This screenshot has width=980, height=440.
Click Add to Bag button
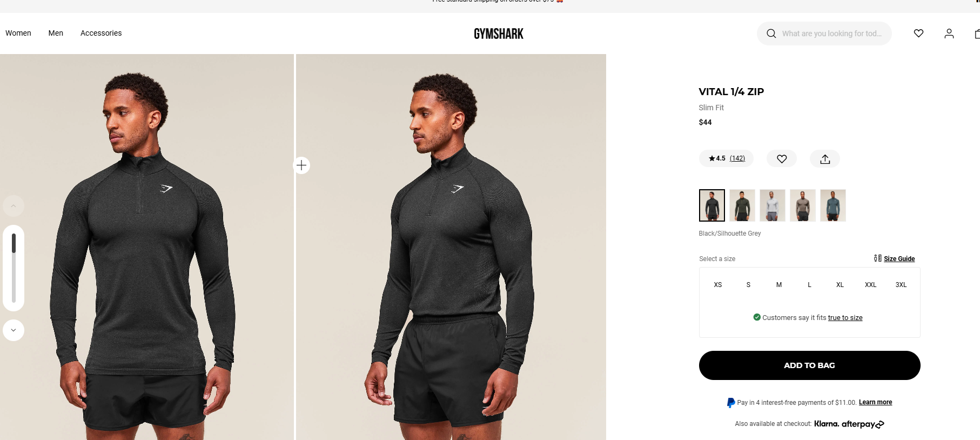click(x=809, y=365)
